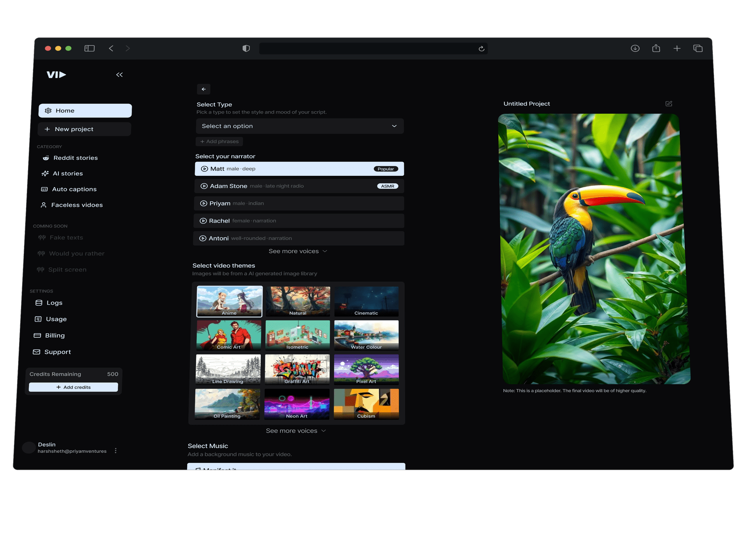Play Matt voice preview icon
Image resolution: width=747 pixels, height=560 pixels.
(204, 169)
